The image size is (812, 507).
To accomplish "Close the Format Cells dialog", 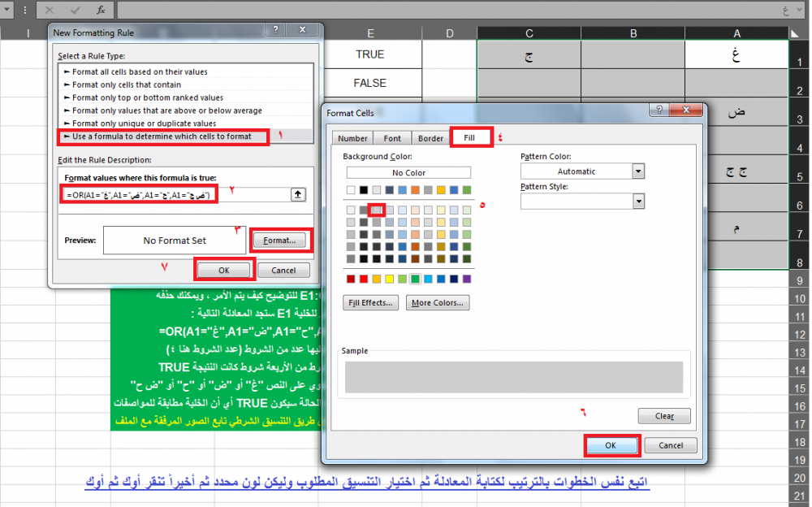I will pyautogui.click(x=686, y=110).
